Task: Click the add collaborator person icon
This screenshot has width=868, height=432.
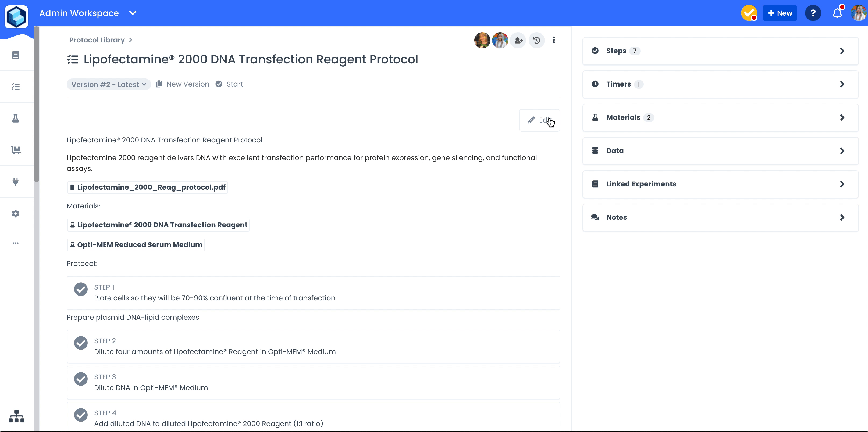Action: pyautogui.click(x=518, y=40)
